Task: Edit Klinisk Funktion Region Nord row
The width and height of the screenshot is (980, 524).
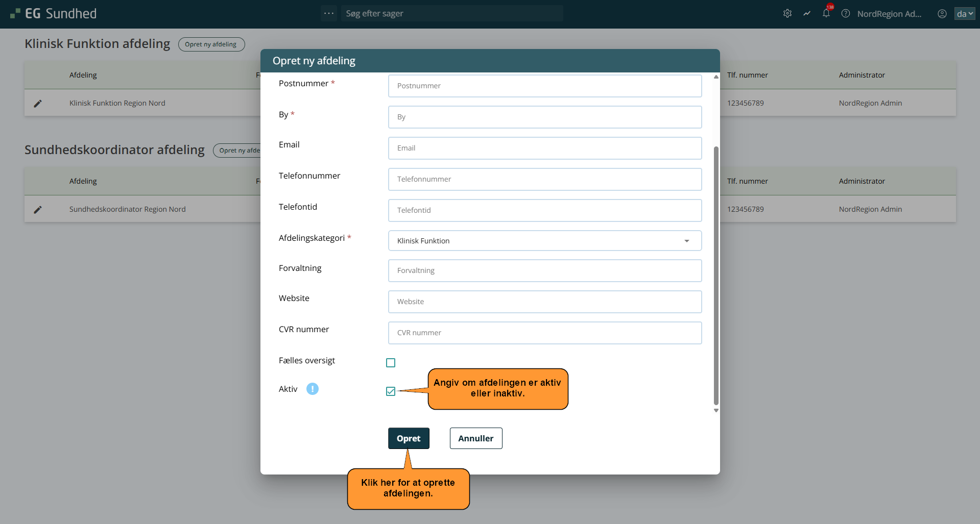Action: (38, 104)
